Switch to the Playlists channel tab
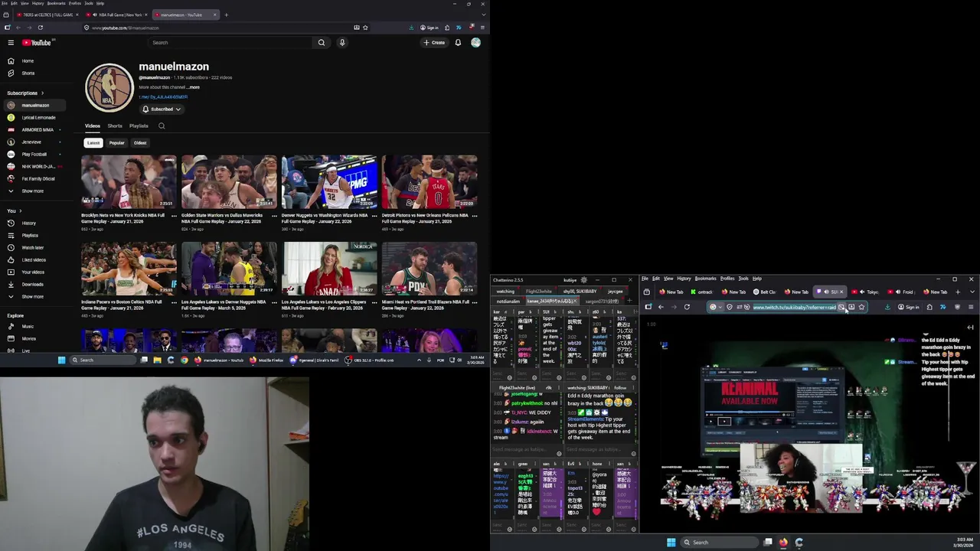Viewport: 980px width, 551px height. (139, 126)
